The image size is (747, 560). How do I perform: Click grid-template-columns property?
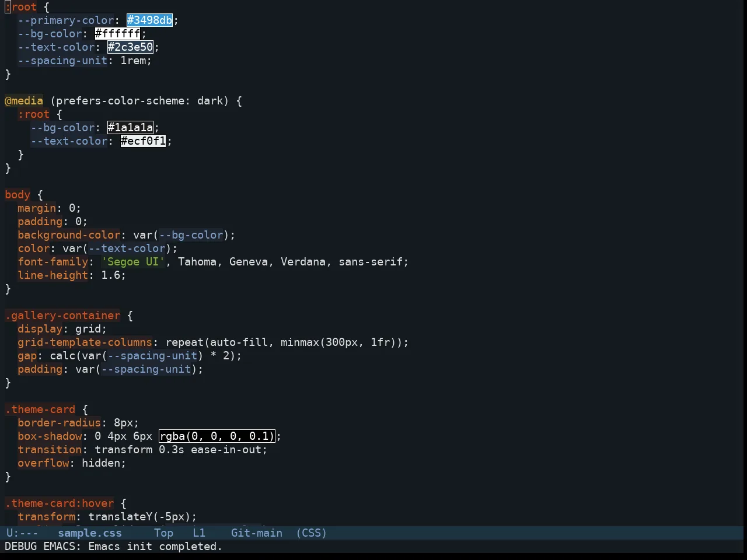(x=85, y=342)
